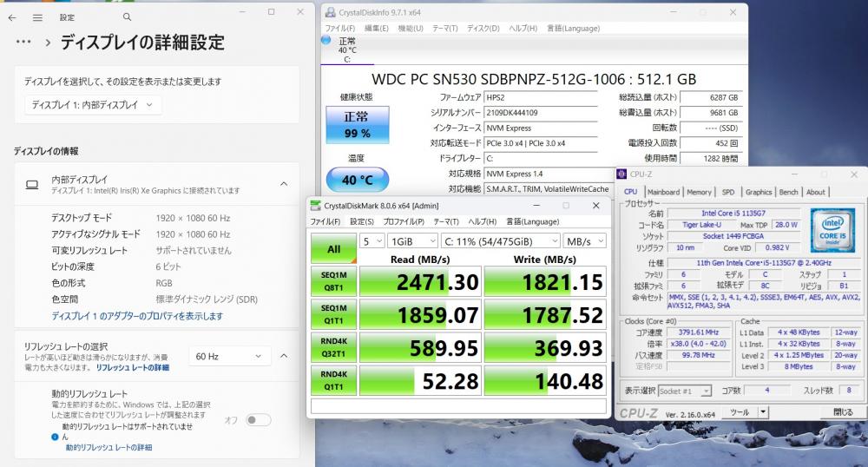Click the info icon beside dynamic refresh note

point(55,437)
